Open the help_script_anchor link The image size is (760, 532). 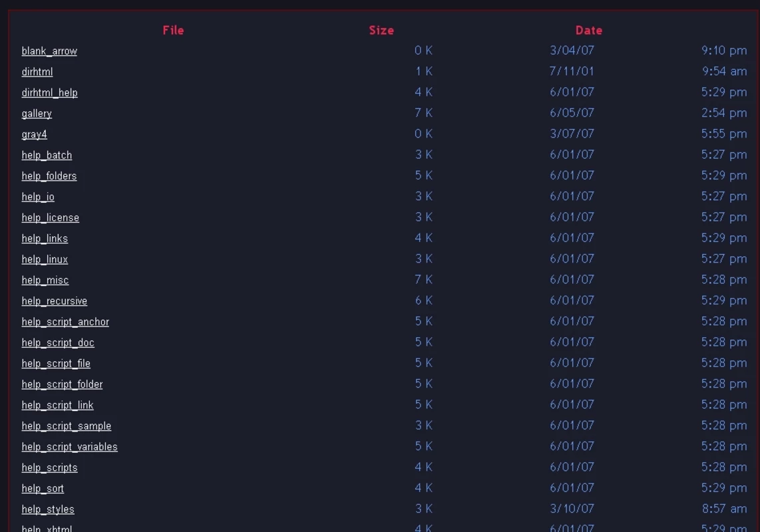pos(65,322)
